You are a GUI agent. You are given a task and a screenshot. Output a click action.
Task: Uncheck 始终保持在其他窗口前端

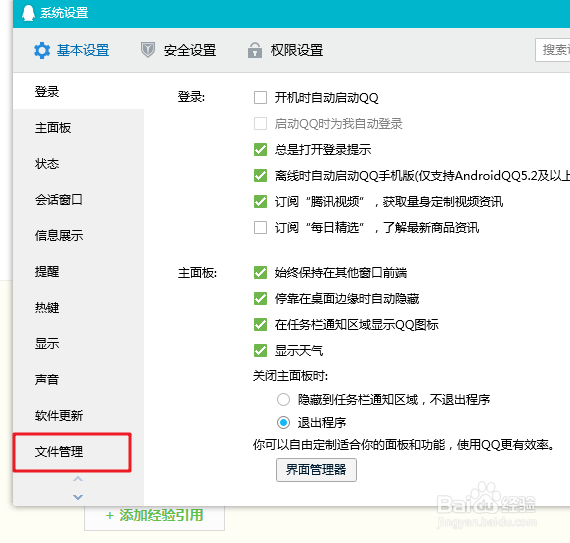(x=260, y=273)
